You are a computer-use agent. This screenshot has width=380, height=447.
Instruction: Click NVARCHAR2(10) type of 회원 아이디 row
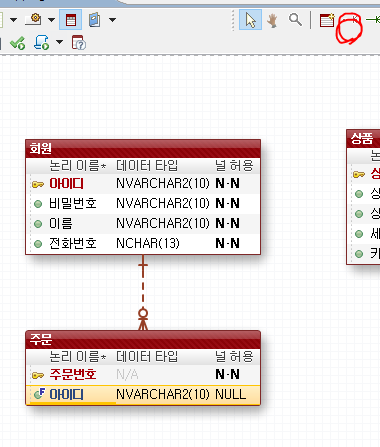coord(163,183)
